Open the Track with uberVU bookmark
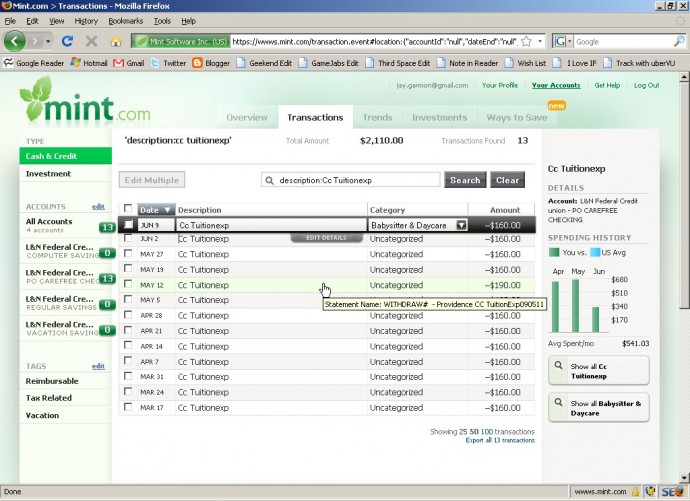Image resolution: width=690 pixels, height=501 pixels. pos(639,63)
